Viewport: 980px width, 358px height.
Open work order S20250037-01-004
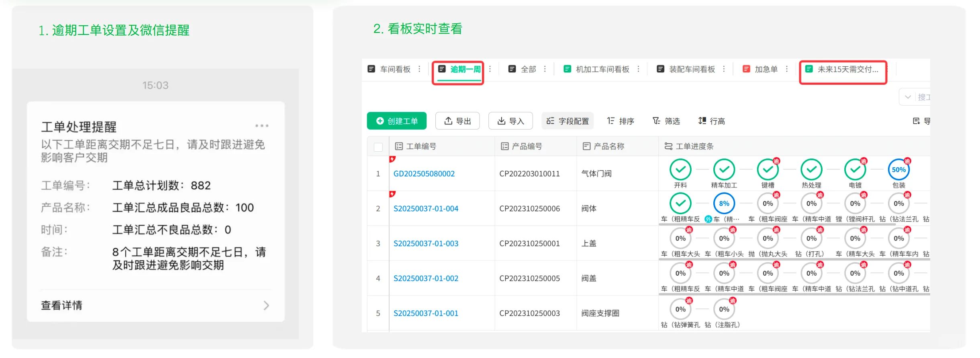426,209
